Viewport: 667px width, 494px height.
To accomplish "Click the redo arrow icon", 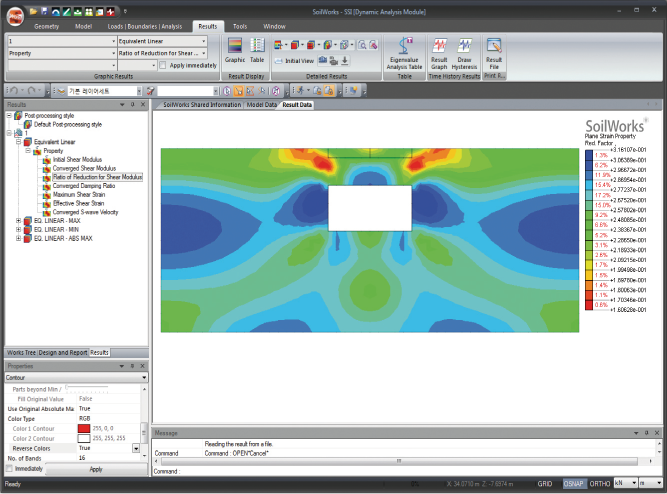I will pyautogui.click(x=31, y=91).
